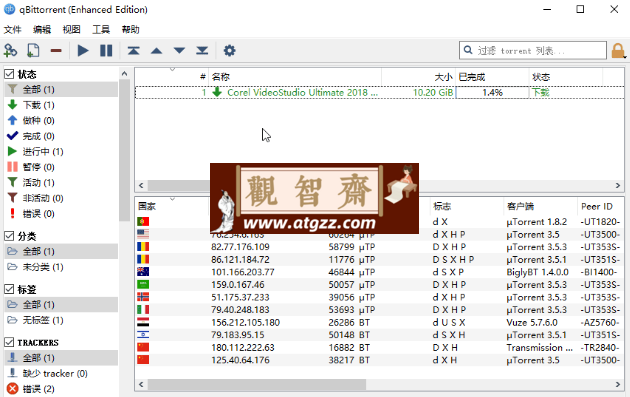
Task: Select status filter 活动 (1)
Action: tap(61, 182)
